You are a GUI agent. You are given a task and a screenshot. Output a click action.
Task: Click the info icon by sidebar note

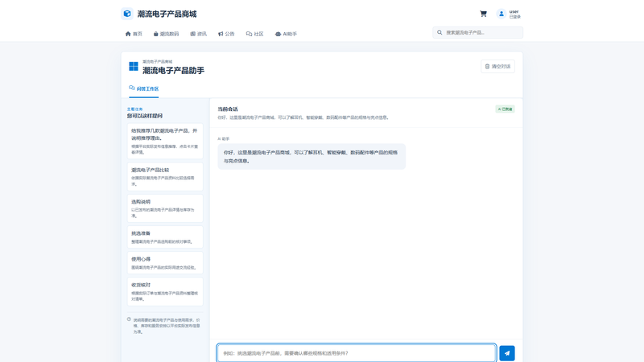pyautogui.click(x=129, y=319)
